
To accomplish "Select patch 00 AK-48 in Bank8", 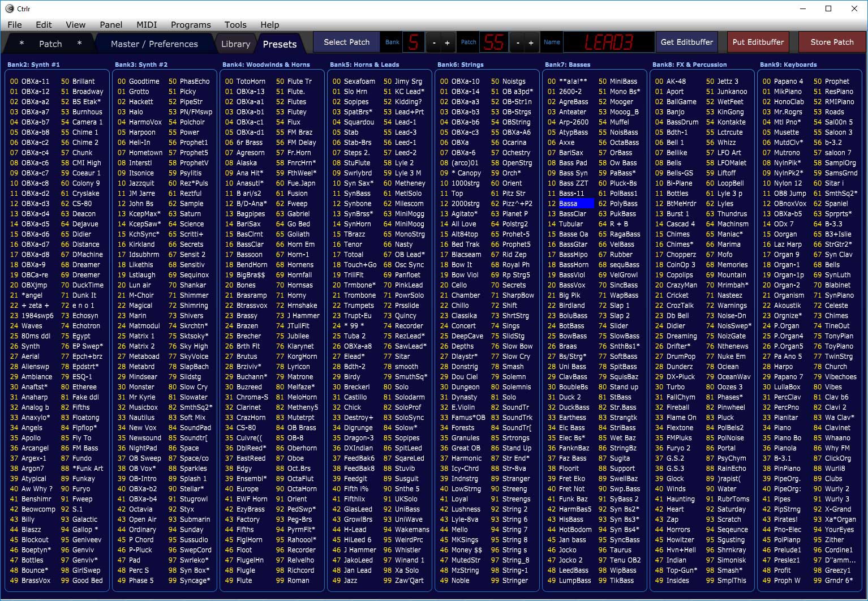I will [671, 81].
